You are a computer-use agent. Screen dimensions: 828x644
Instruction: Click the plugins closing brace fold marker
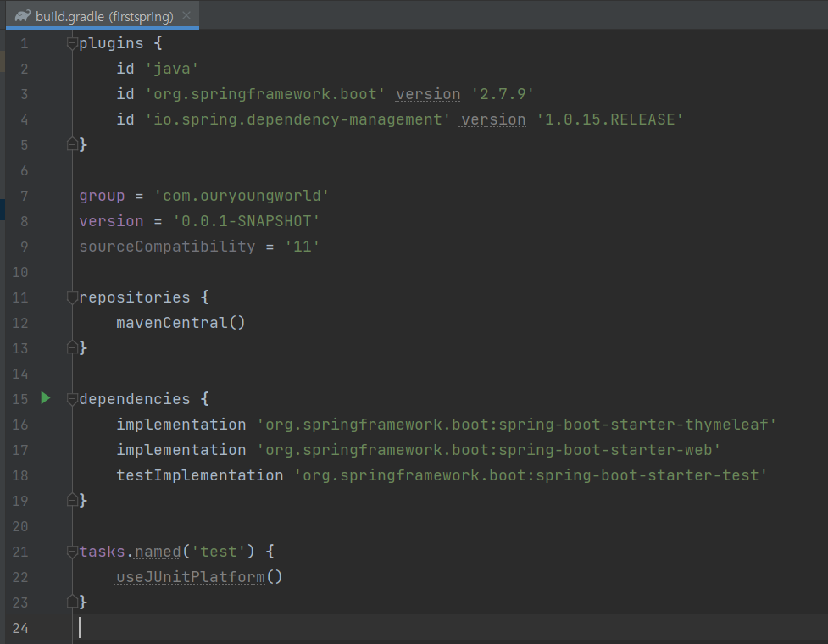(x=72, y=143)
